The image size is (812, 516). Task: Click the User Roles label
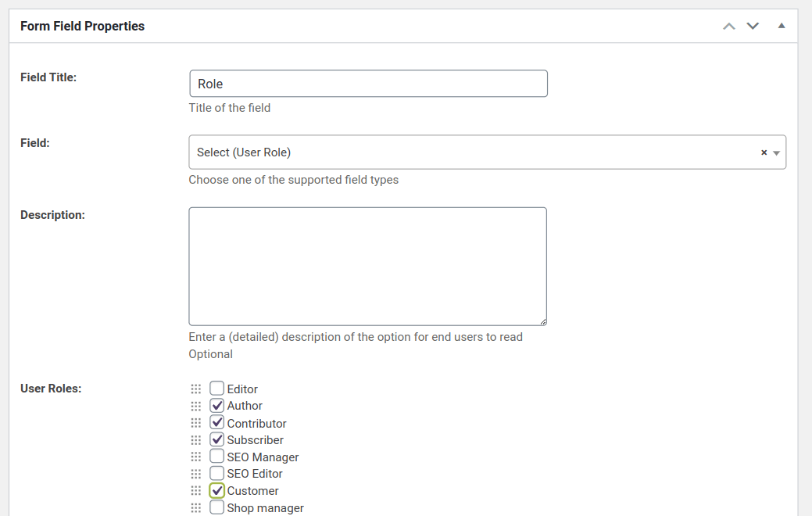[x=51, y=389]
